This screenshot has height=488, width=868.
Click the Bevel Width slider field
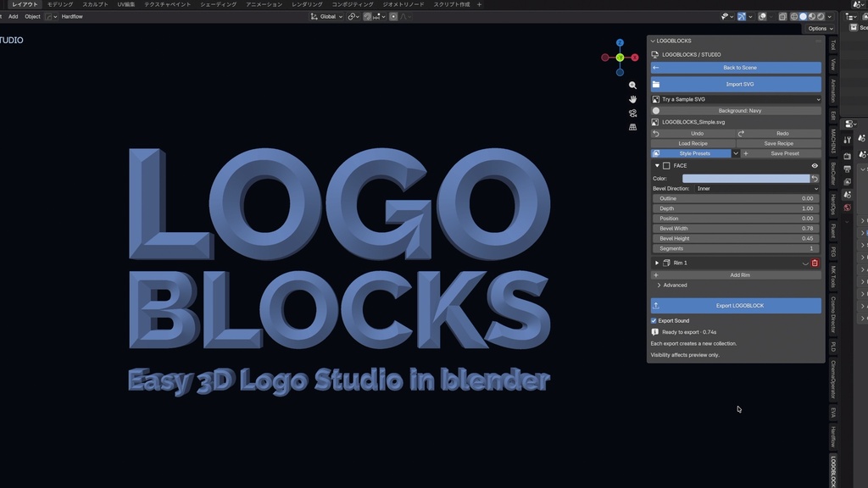[x=736, y=229]
